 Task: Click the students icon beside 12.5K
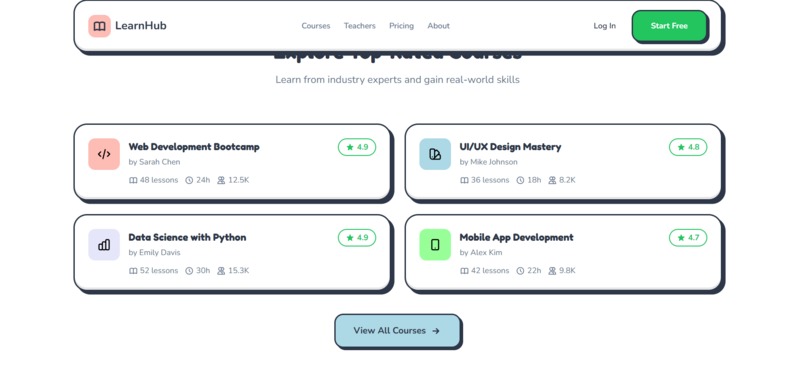pyautogui.click(x=221, y=180)
